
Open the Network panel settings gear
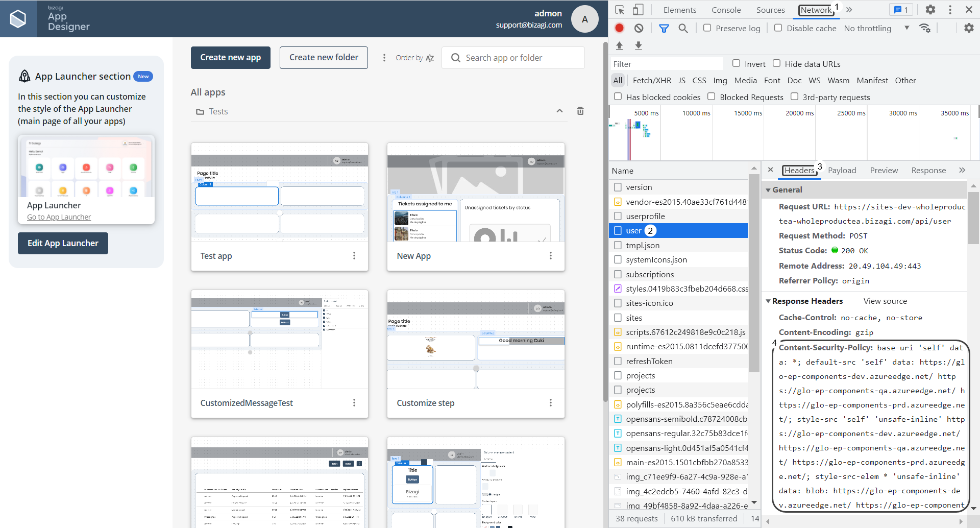pyautogui.click(x=969, y=28)
